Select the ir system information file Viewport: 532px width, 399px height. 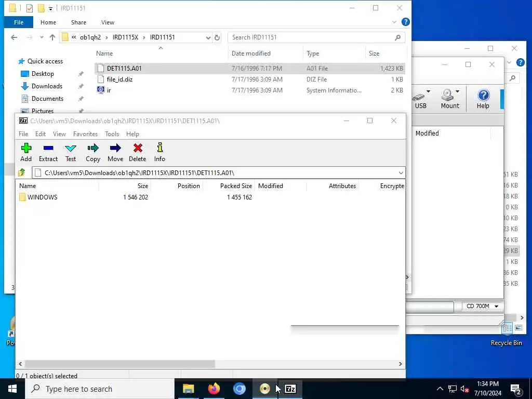pos(109,90)
